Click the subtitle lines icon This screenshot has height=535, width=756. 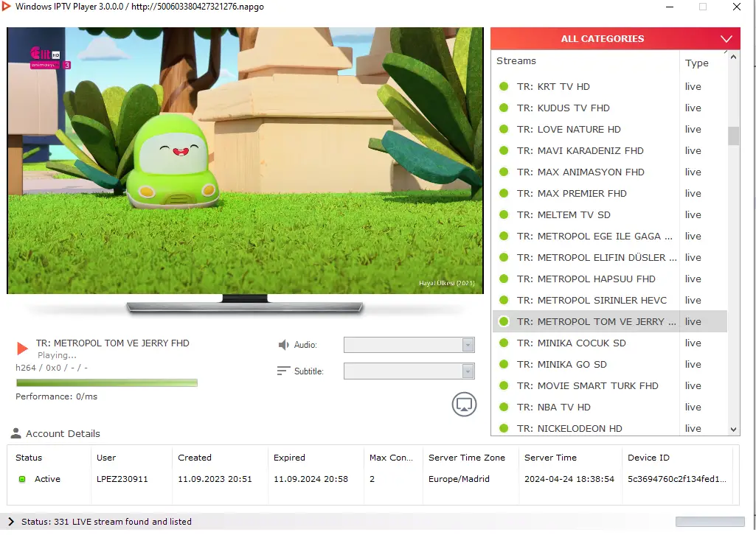pos(283,371)
